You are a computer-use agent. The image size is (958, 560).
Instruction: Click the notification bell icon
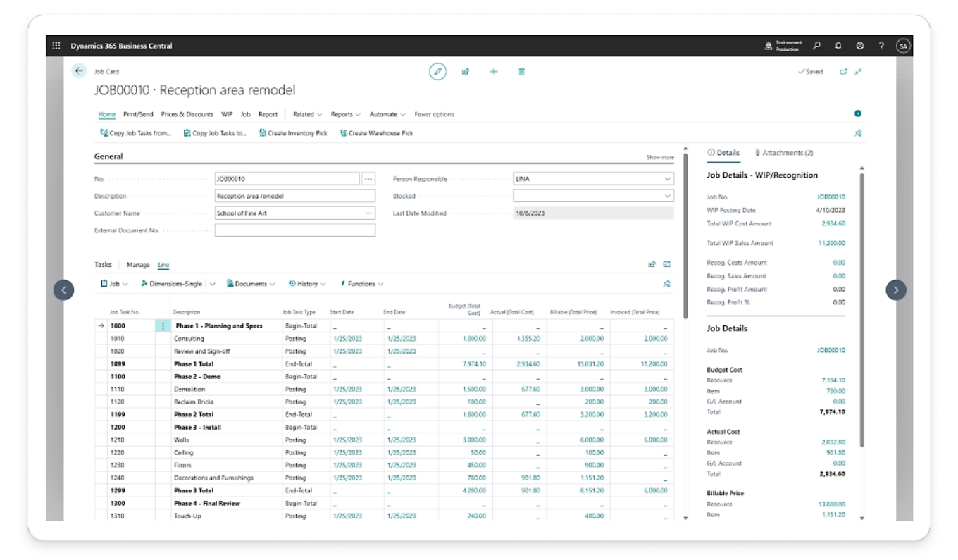[x=838, y=46]
